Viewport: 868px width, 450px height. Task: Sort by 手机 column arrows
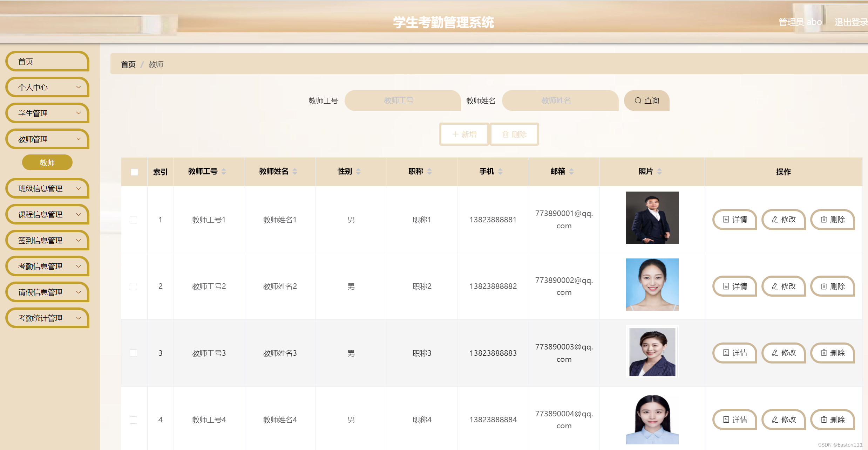coord(500,172)
